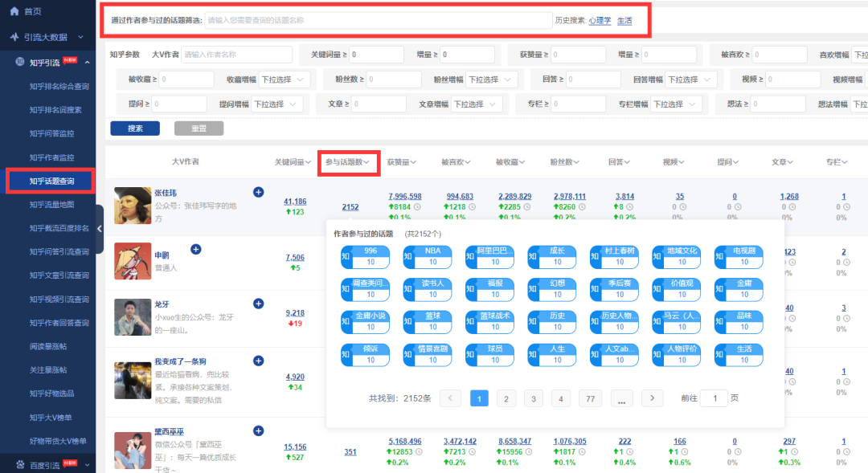Image resolution: width=868 pixels, height=473 pixels.
Task: Open 知乎话题查询 menu item
Action: point(52,181)
